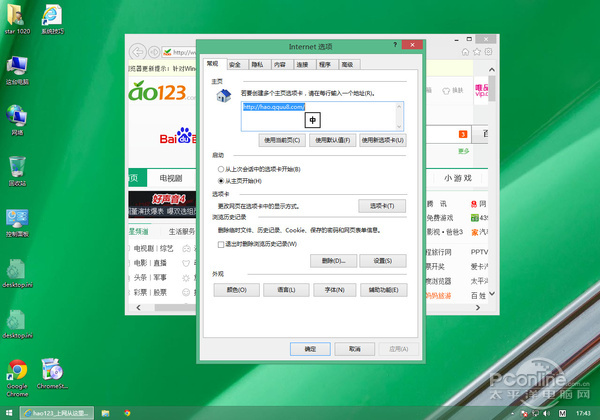Click the IE horizontal scrollbar left arrow
This screenshot has height=420, width=600.
(138, 307)
